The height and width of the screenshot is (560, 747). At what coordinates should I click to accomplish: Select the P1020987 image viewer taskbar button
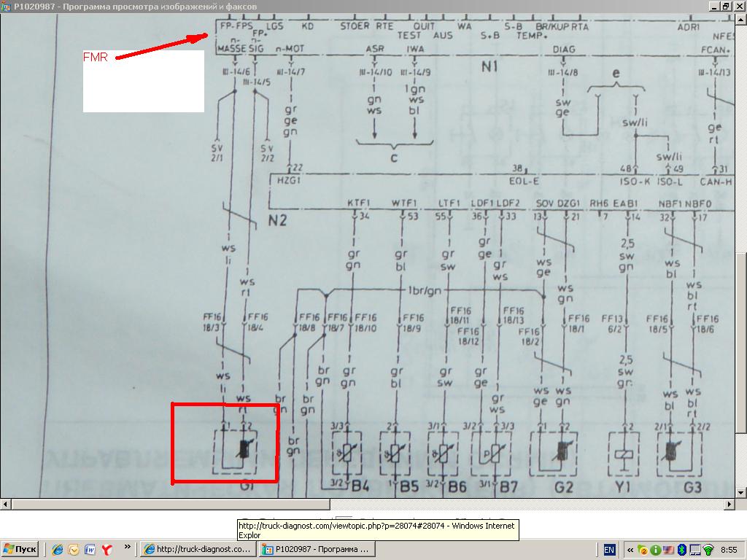[x=317, y=550]
